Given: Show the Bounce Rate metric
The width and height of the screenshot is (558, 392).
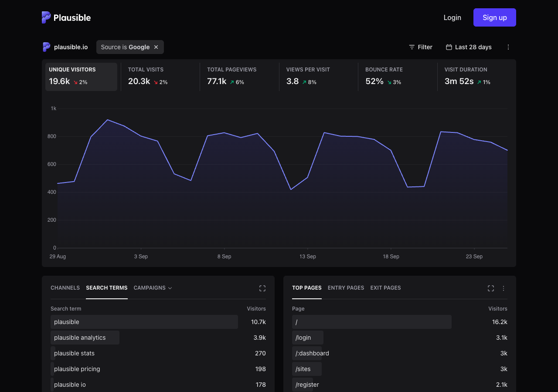Looking at the screenshot, I should click(398, 77).
